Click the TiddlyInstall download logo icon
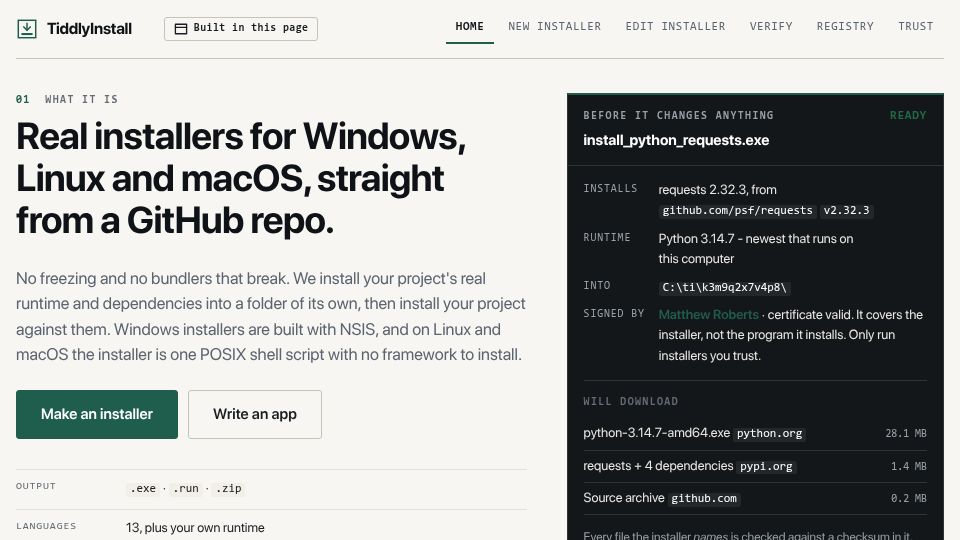Image resolution: width=960 pixels, height=540 pixels. [26, 29]
